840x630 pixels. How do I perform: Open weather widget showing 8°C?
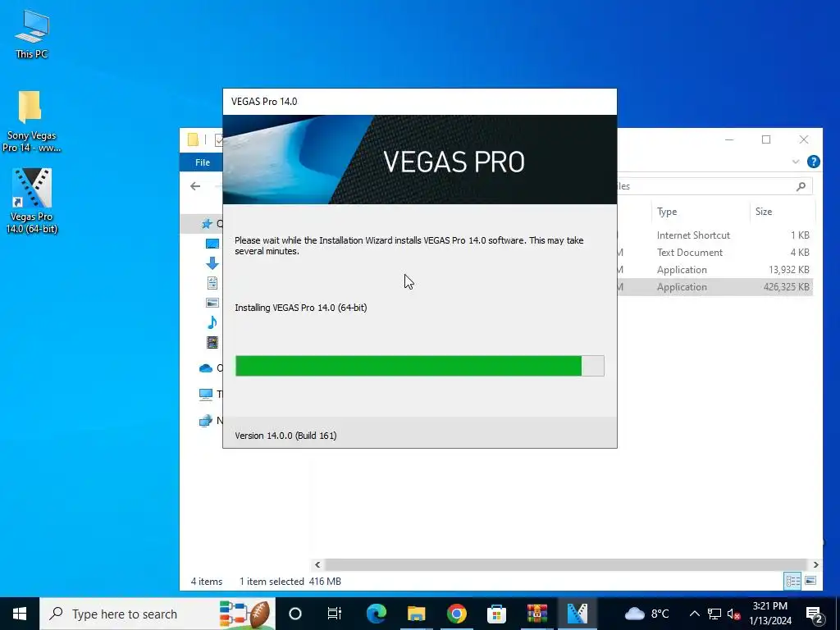point(646,614)
